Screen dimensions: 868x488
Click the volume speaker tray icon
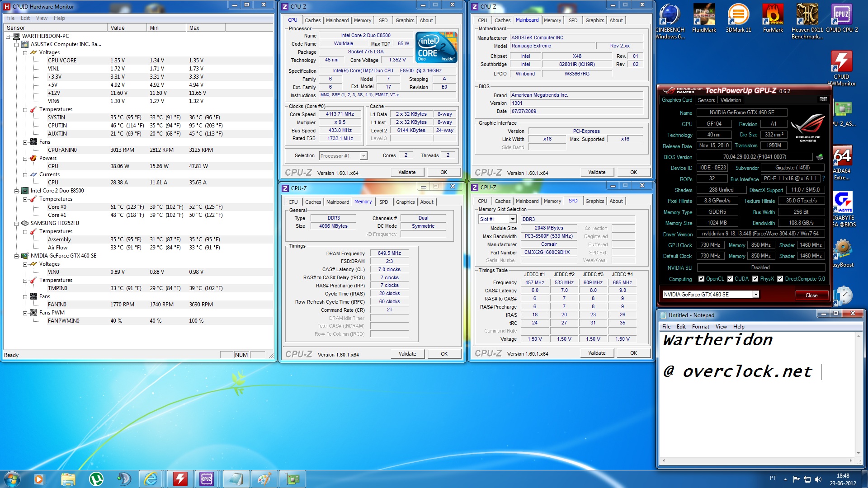pyautogui.click(x=818, y=479)
